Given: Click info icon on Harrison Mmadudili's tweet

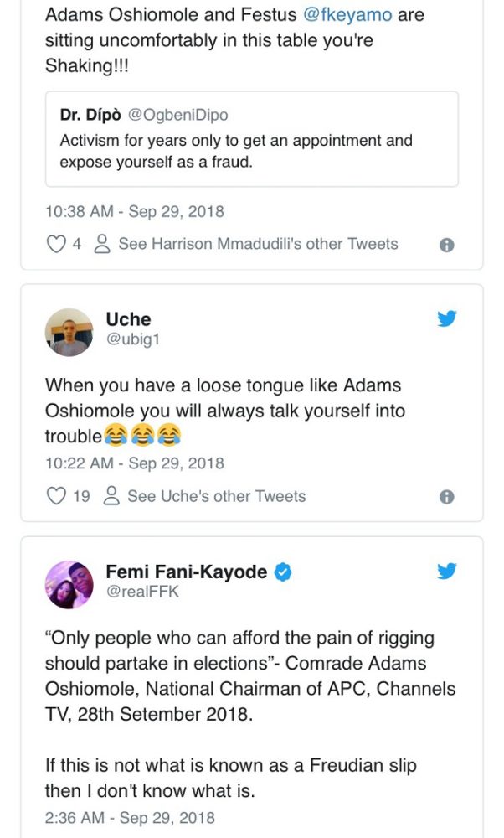Looking at the screenshot, I should (x=447, y=245).
